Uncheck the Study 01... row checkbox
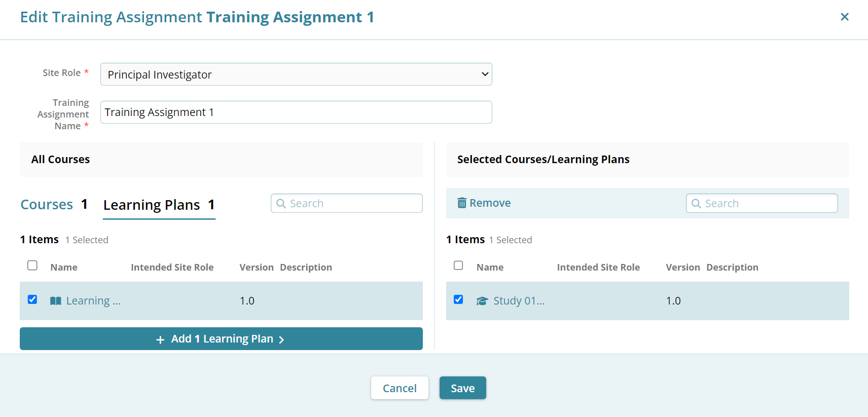868x417 pixels. tap(458, 299)
